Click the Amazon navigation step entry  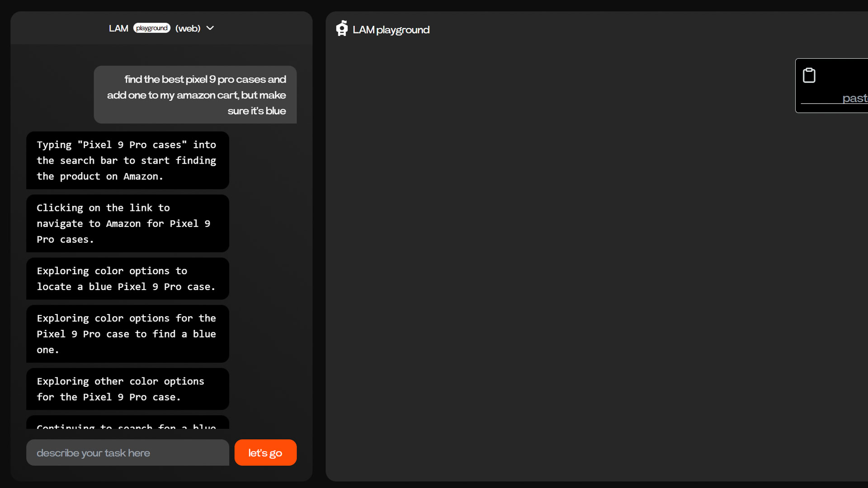(127, 223)
